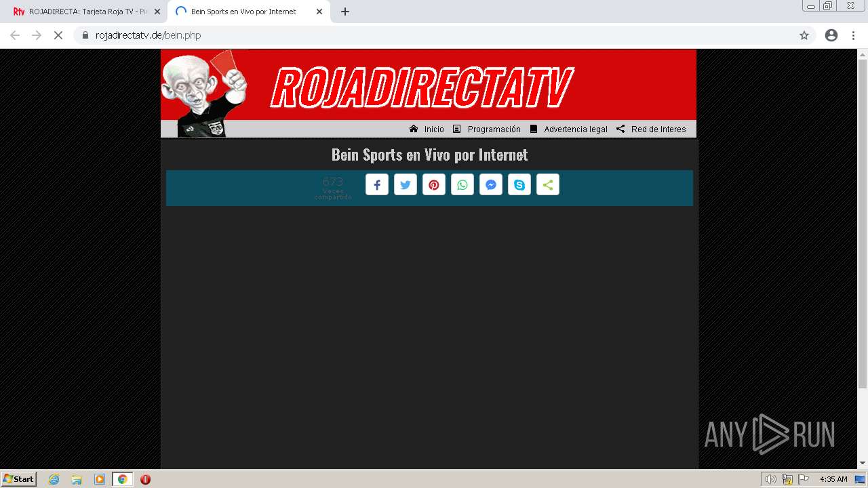Go forward to the next page
Image resolution: width=868 pixels, height=488 pixels.
[37, 35]
